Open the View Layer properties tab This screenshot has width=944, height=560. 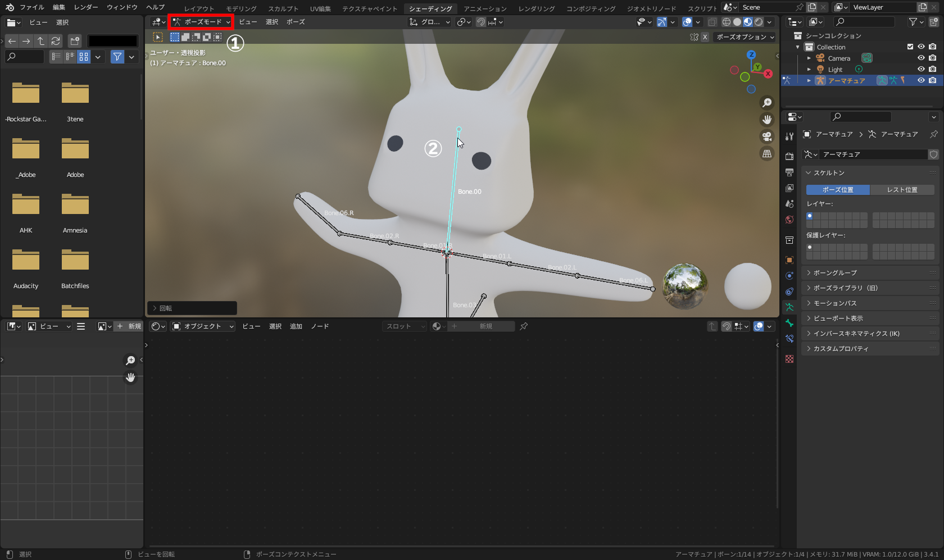pos(789,188)
